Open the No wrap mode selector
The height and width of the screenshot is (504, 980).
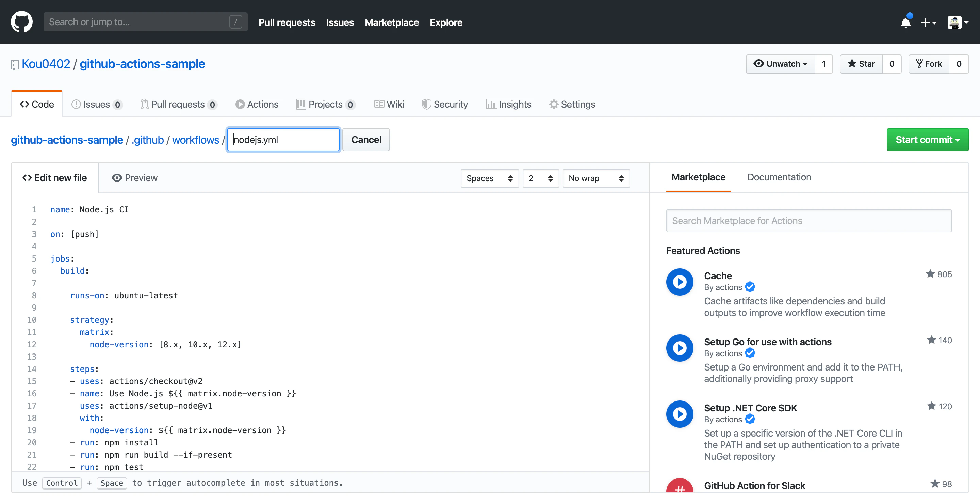(x=596, y=178)
